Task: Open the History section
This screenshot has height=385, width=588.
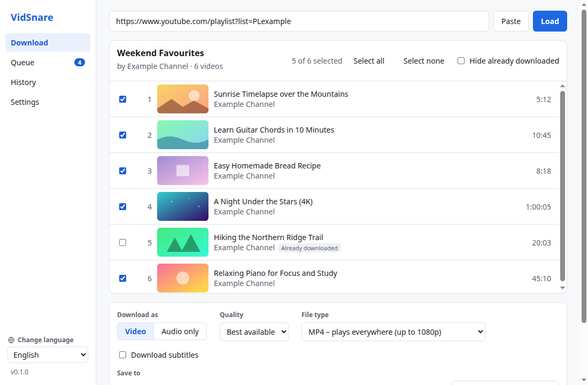Action: (48, 82)
